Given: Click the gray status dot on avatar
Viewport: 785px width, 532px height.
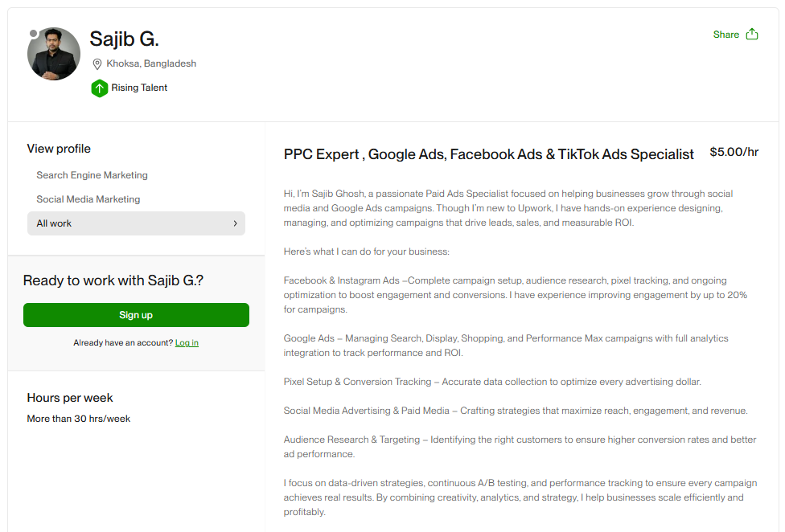Looking at the screenshot, I should click(33, 34).
